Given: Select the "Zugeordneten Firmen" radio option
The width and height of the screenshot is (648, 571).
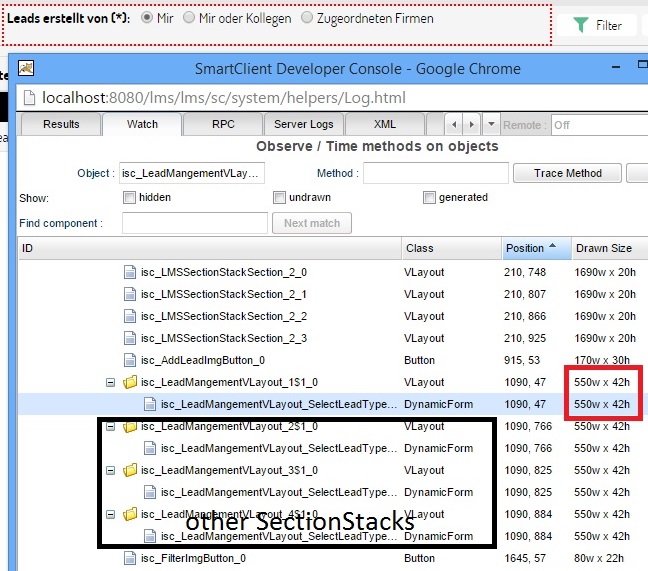Looking at the screenshot, I should [x=307, y=18].
